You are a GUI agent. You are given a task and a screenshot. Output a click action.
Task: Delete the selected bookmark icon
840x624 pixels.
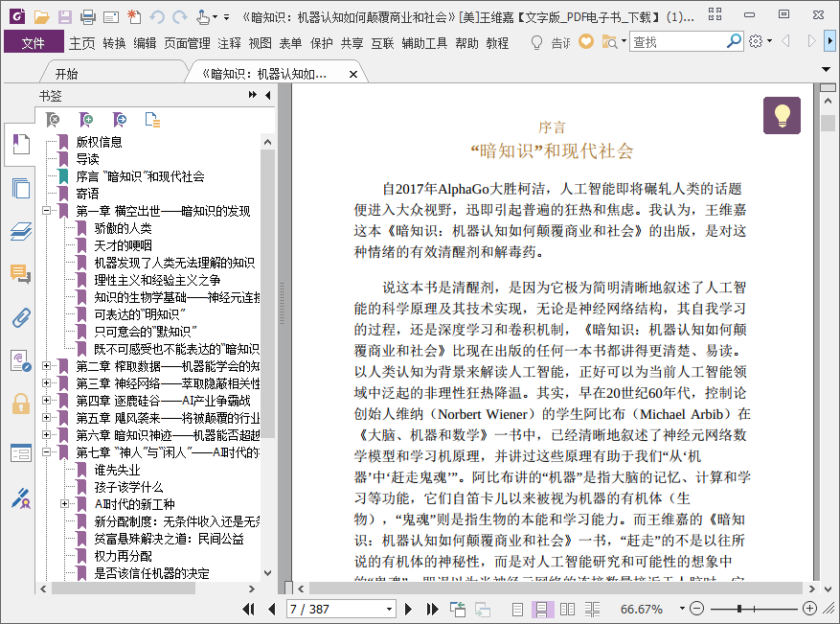[x=53, y=120]
